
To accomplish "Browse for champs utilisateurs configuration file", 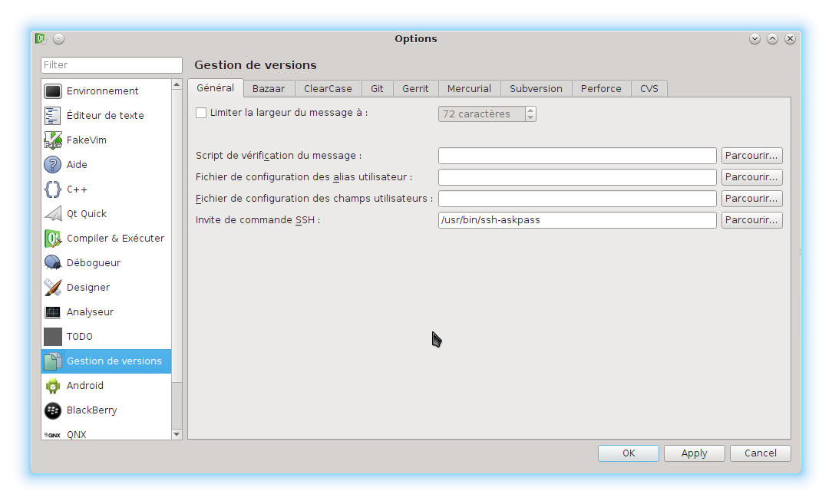I will 751,199.
